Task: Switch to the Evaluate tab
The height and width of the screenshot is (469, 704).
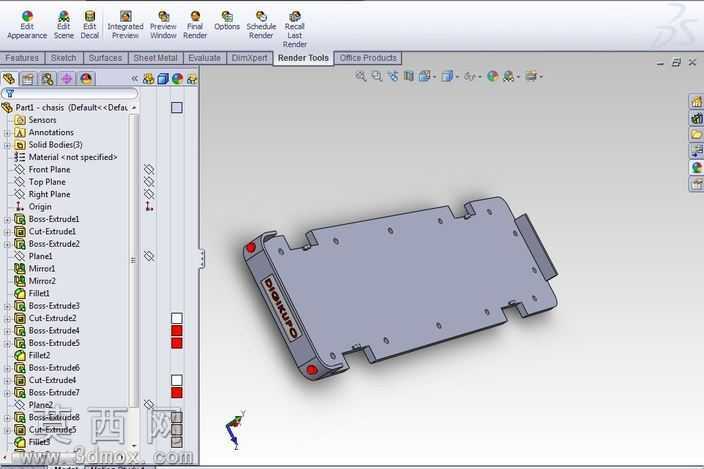Action: (x=204, y=58)
